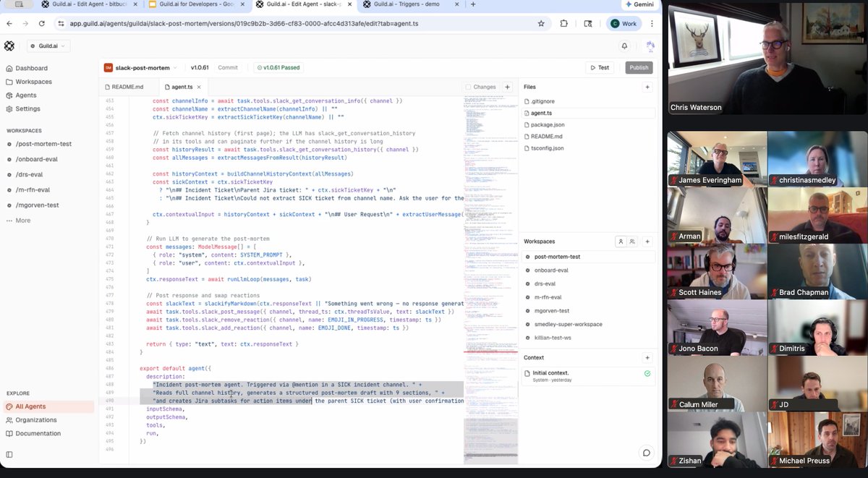868x478 pixels.
Task: Add a workspace with Workspaces plus button
Action: pyautogui.click(x=647, y=242)
